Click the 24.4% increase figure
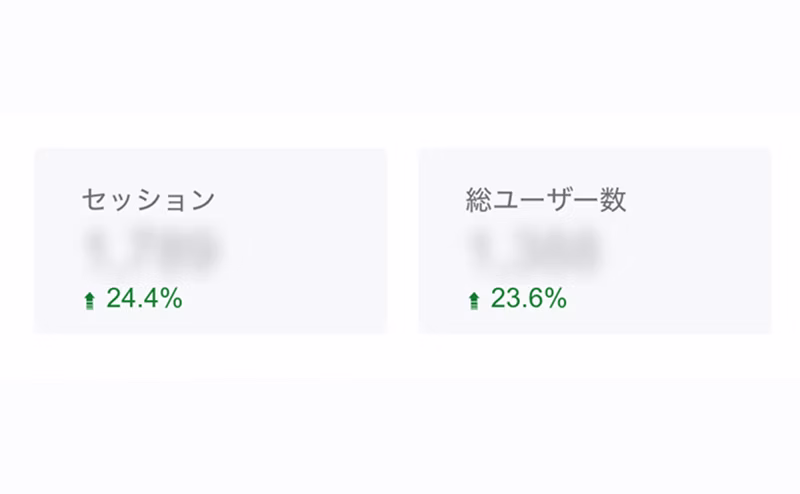The width and height of the screenshot is (800, 494). point(144,298)
